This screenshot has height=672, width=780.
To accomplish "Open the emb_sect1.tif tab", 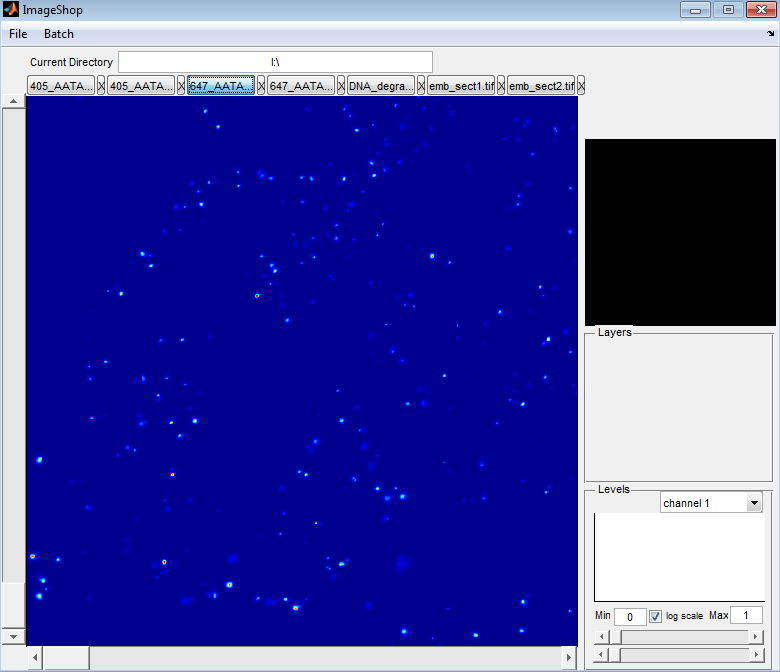I will [x=461, y=86].
